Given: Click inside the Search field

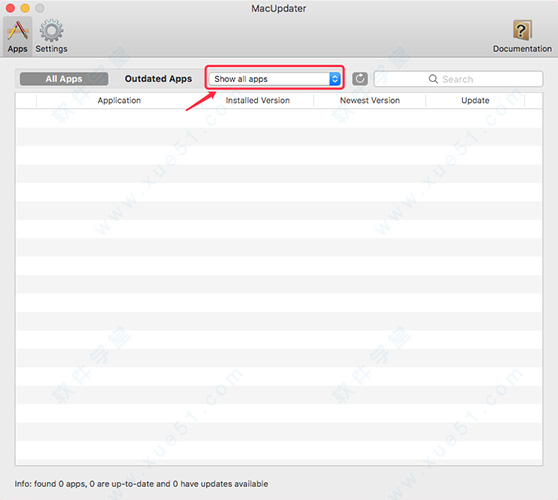Looking at the screenshot, I should [458, 79].
